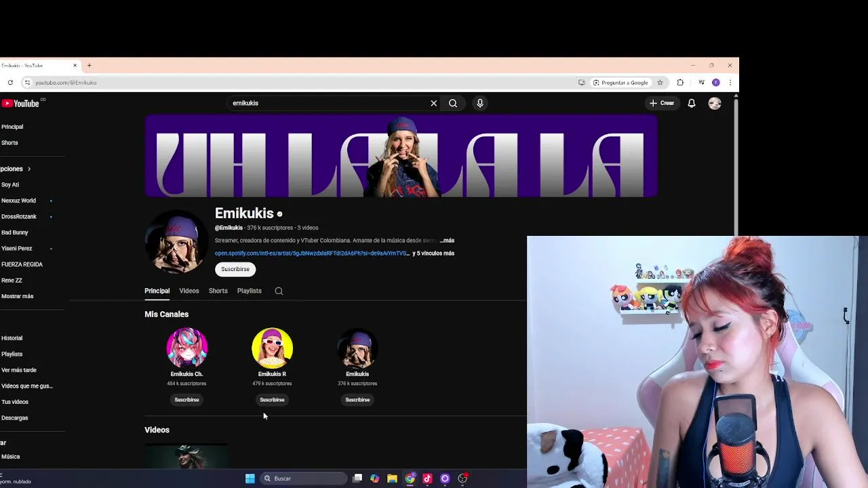Open Ver más tarde in the sidebar

click(19, 370)
